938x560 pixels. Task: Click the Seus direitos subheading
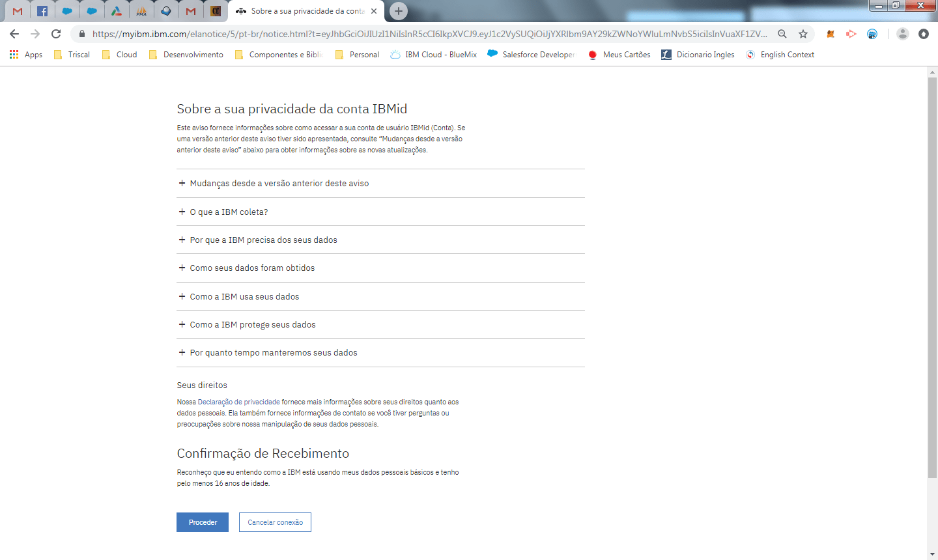[202, 385]
